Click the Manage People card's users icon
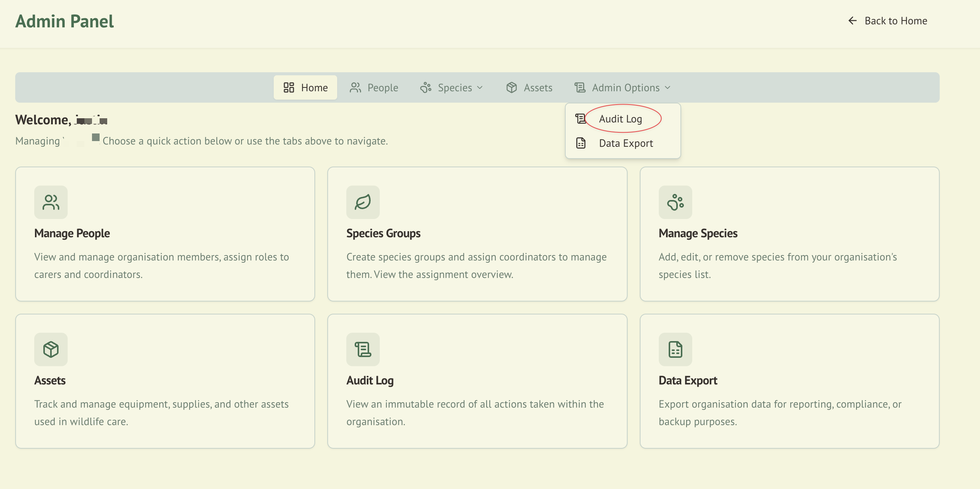The width and height of the screenshot is (980, 489). (x=51, y=202)
